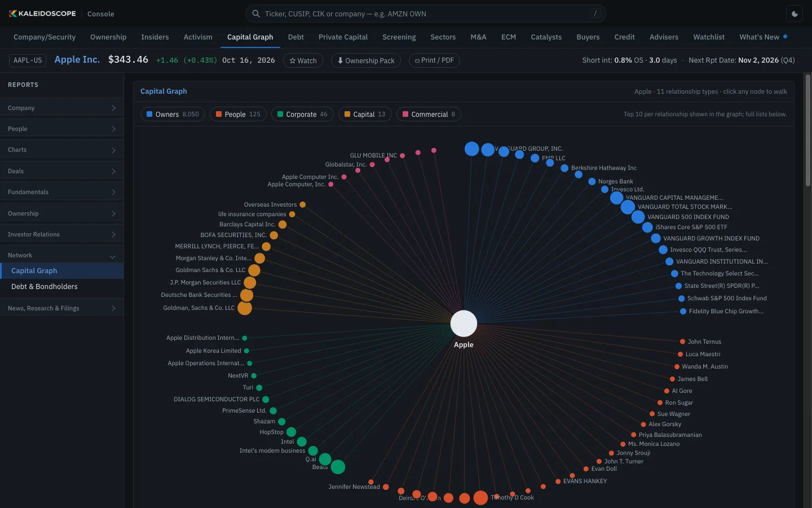Switch to the Debt tab

[x=296, y=37]
